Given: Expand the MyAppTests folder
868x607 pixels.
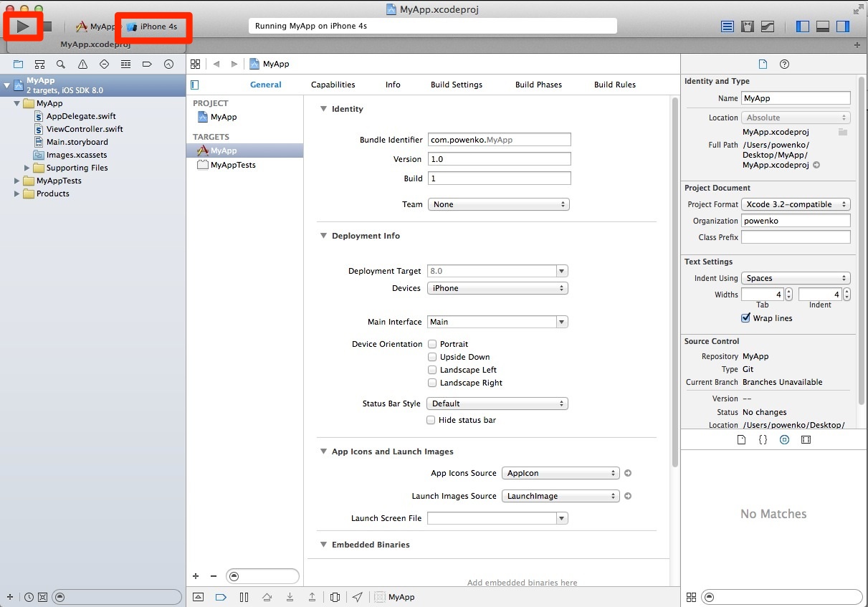Looking at the screenshot, I should pos(17,181).
